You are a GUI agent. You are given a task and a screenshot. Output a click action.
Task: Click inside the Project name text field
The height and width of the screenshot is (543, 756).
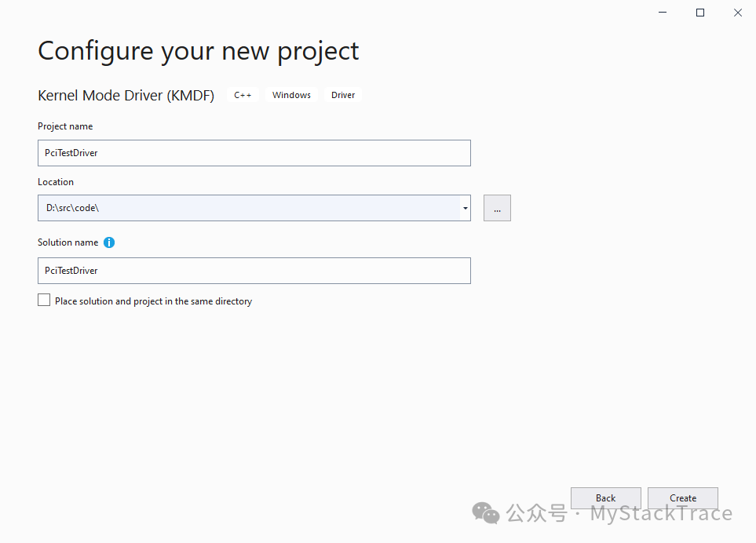254,152
